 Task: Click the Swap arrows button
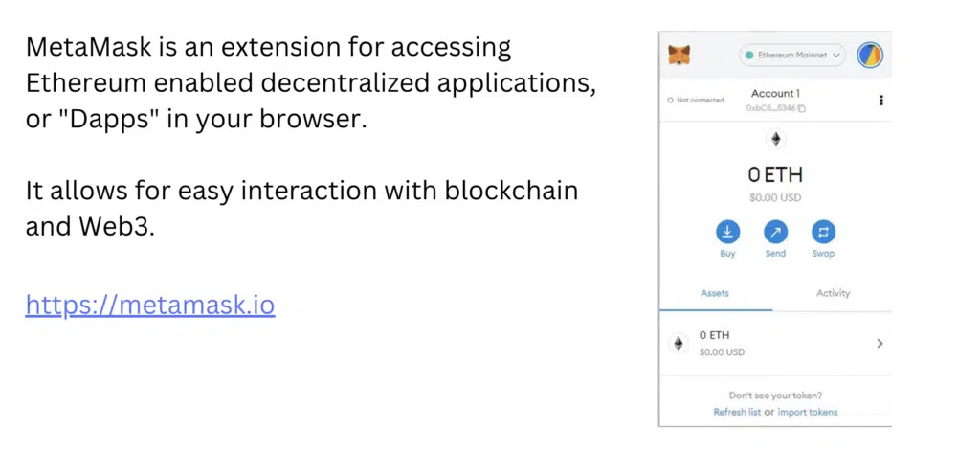823,232
